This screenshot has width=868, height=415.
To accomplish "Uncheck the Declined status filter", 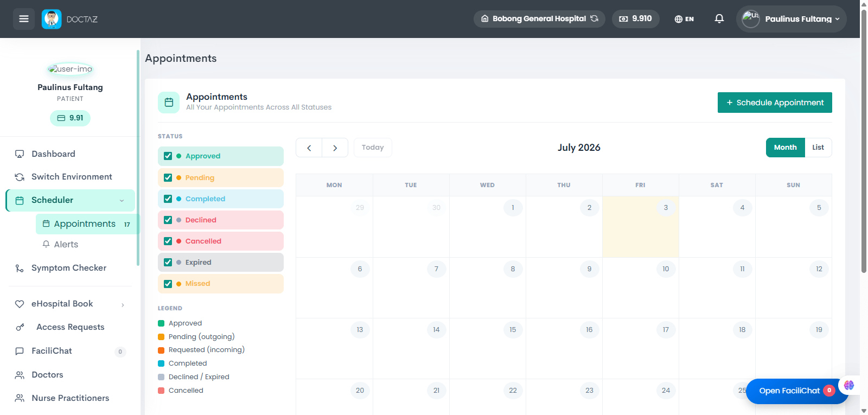I will click(168, 220).
